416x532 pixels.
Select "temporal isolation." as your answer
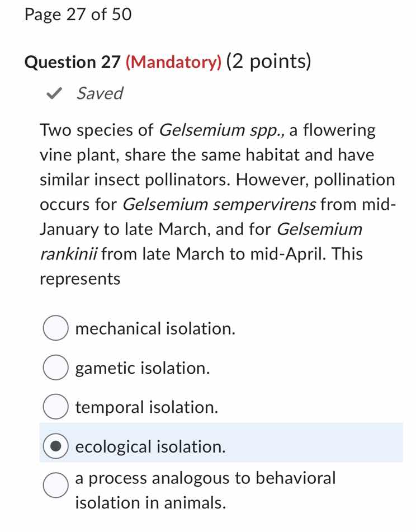(55, 407)
